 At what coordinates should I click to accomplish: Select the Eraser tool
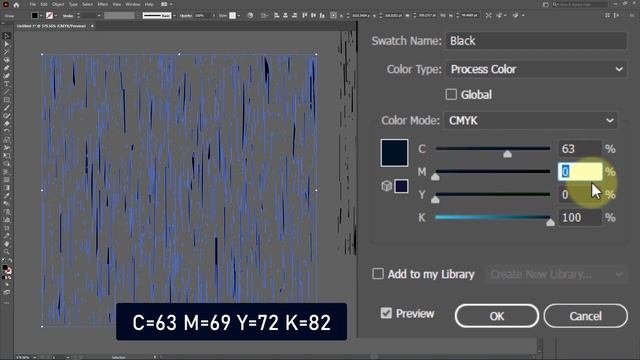[x=6, y=124]
